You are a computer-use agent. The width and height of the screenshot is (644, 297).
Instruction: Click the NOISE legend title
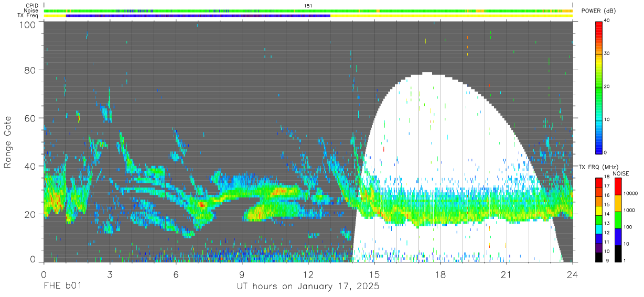pos(621,173)
